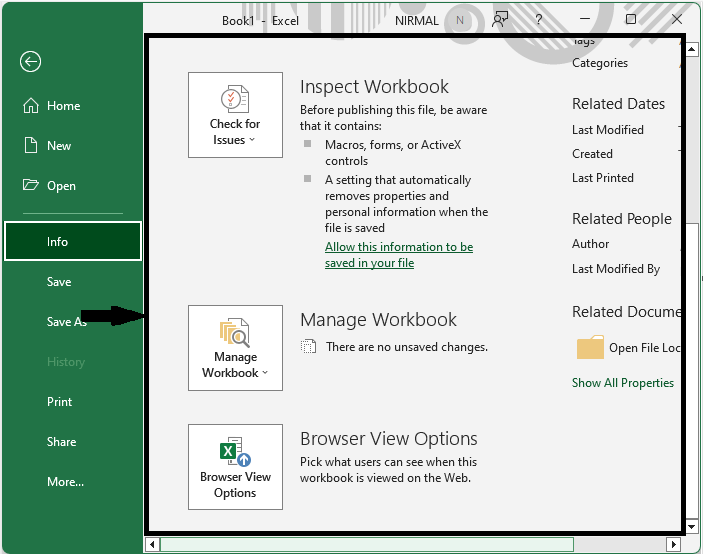Minimize the Excel window
The width and height of the screenshot is (703, 554).
pyautogui.click(x=585, y=19)
